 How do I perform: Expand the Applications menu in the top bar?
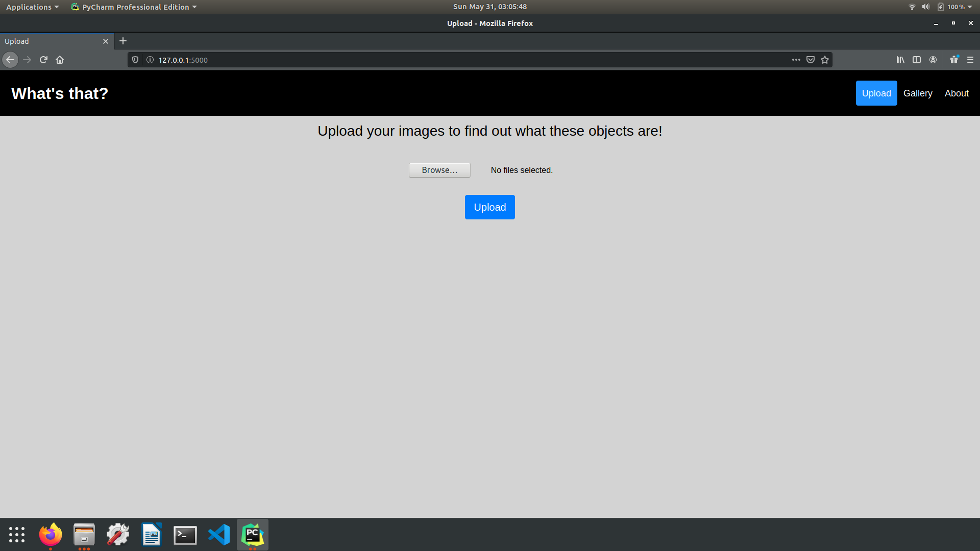pyautogui.click(x=32, y=7)
